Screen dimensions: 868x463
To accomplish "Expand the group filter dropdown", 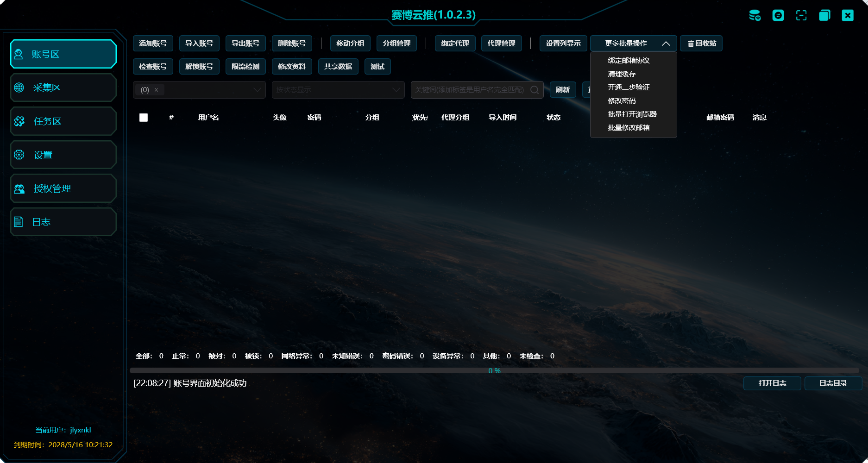I will [x=257, y=90].
